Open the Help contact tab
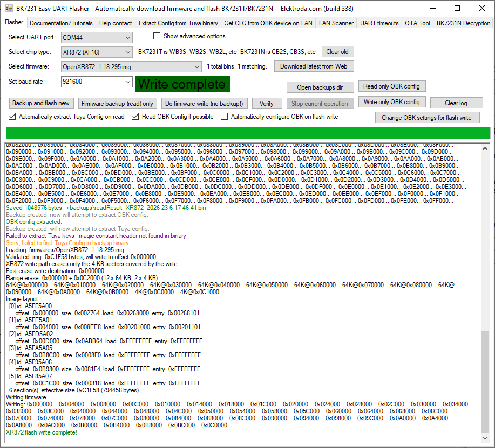495x448 pixels. pos(115,23)
